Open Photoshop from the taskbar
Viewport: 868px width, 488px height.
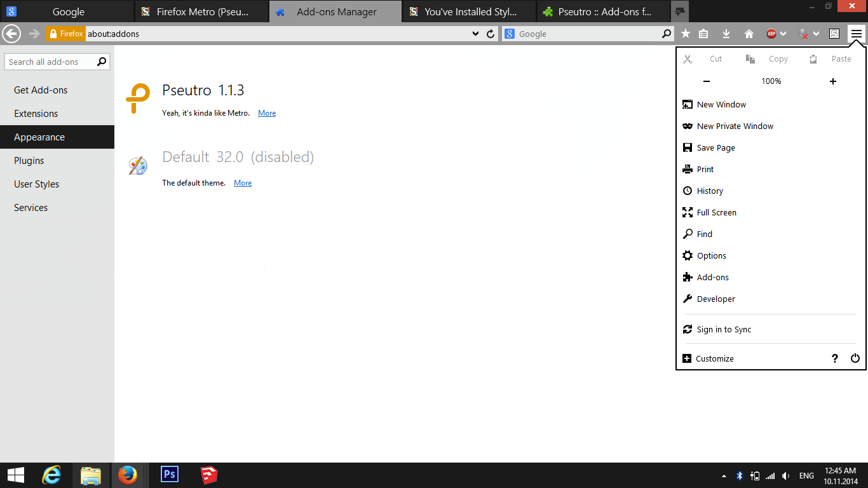click(170, 475)
